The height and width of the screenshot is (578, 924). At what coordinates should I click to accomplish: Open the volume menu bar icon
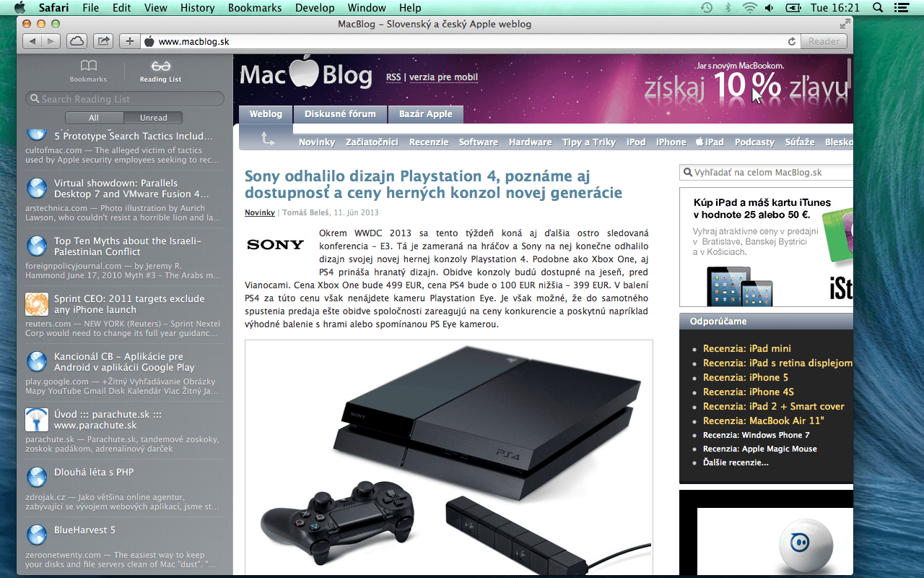[769, 8]
